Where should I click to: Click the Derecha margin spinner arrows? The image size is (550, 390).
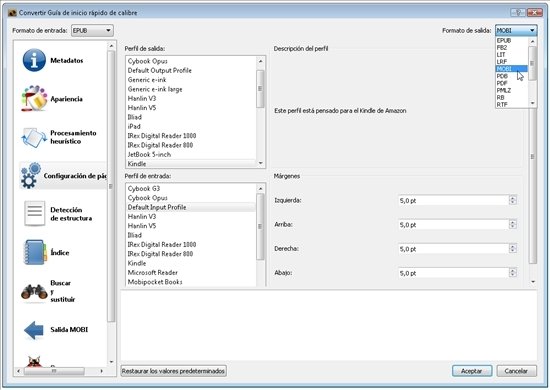(x=513, y=249)
